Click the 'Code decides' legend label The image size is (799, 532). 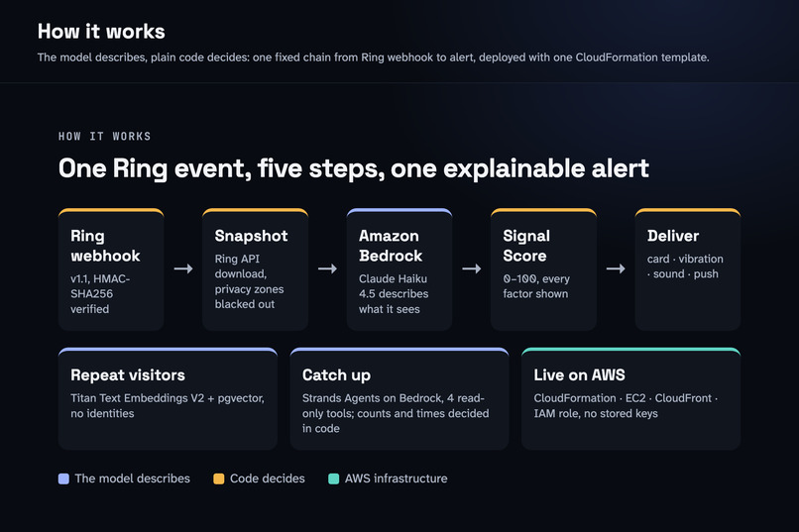click(268, 479)
